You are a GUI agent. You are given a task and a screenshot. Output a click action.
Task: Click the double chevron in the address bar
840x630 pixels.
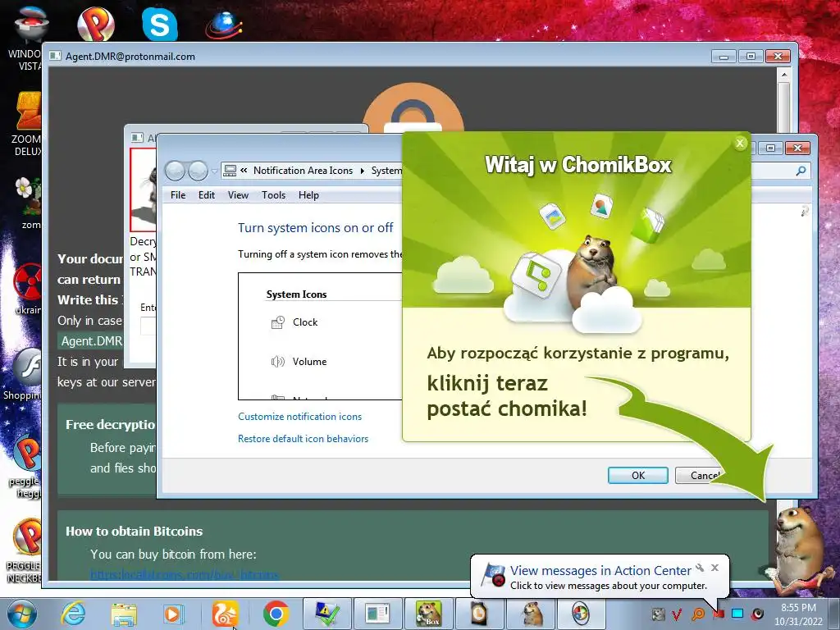[244, 171]
